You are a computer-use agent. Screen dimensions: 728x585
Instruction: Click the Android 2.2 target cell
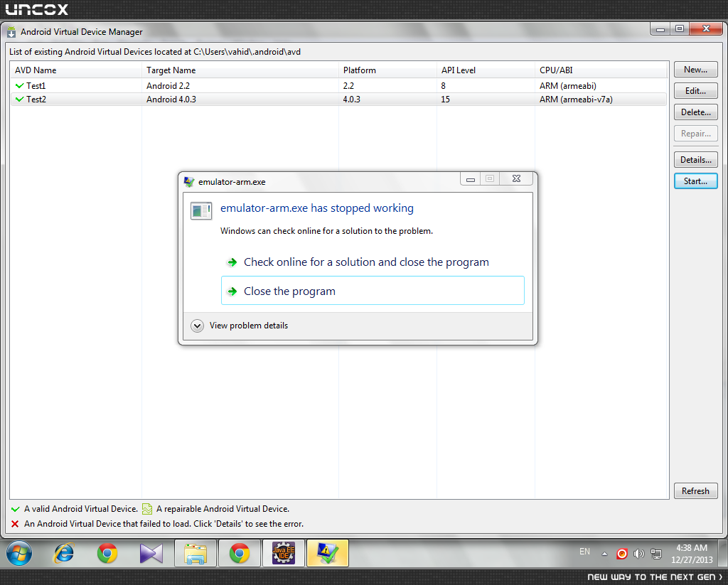(168, 86)
